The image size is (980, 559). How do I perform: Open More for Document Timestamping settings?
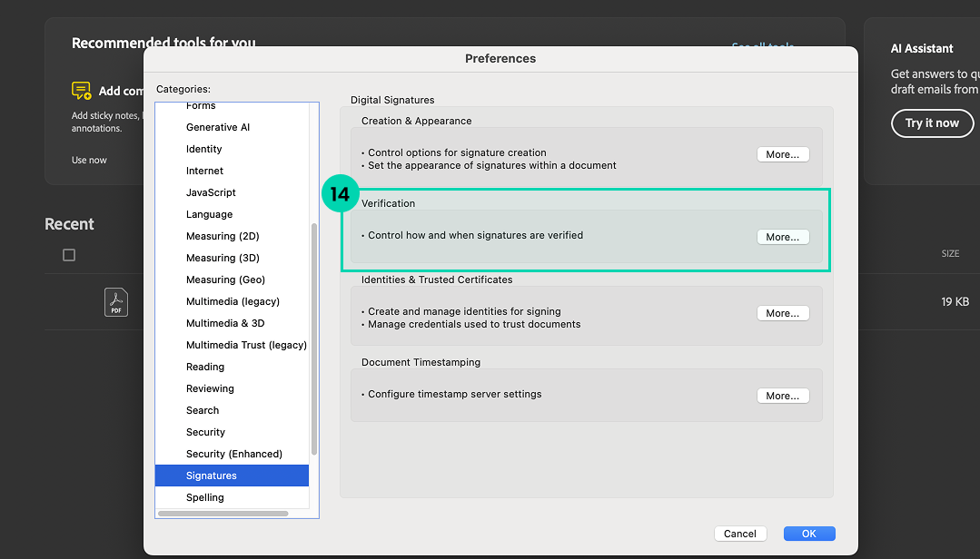click(x=782, y=396)
